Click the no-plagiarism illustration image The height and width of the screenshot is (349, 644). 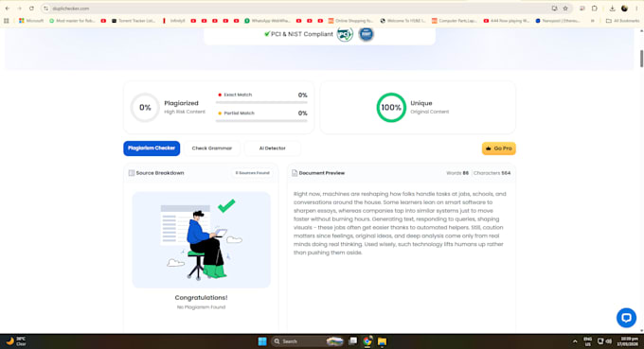point(201,239)
